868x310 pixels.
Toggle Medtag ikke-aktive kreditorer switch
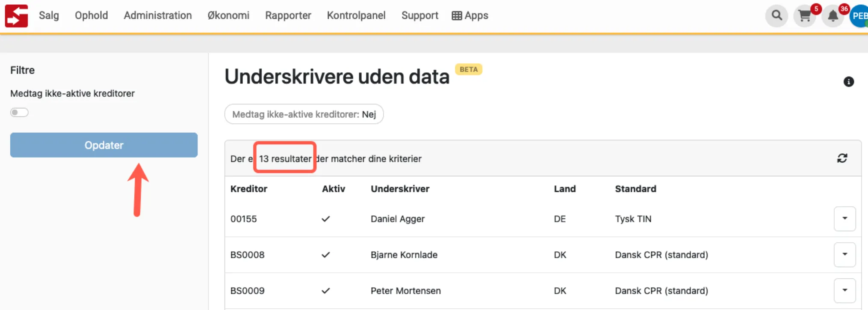pyautogui.click(x=19, y=112)
